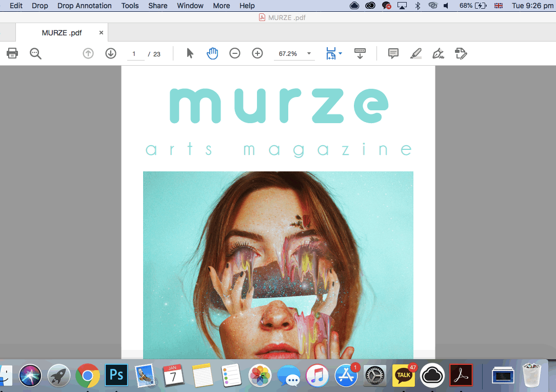Zoom in with the plus button
This screenshot has height=392, width=556.
tap(257, 53)
